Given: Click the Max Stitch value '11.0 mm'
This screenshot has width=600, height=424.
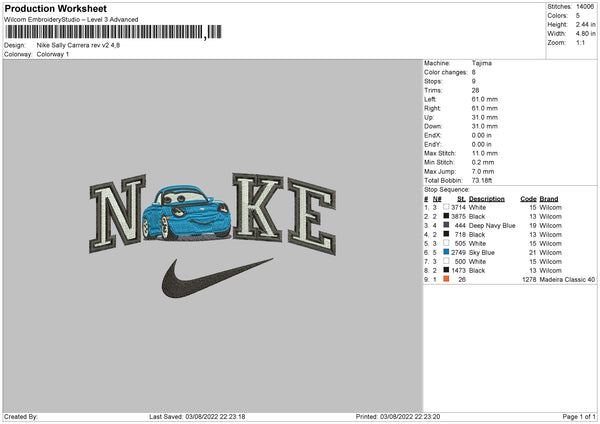Looking at the screenshot, I should pos(484,153).
